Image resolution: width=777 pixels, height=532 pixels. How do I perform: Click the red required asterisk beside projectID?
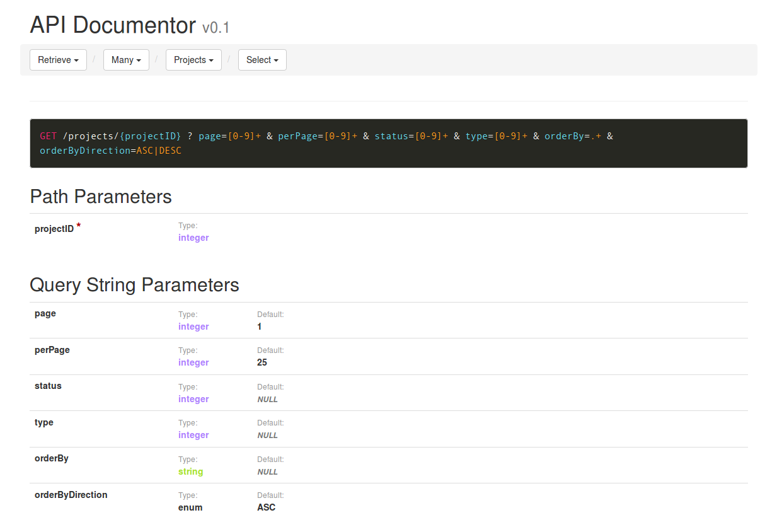coord(79,226)
